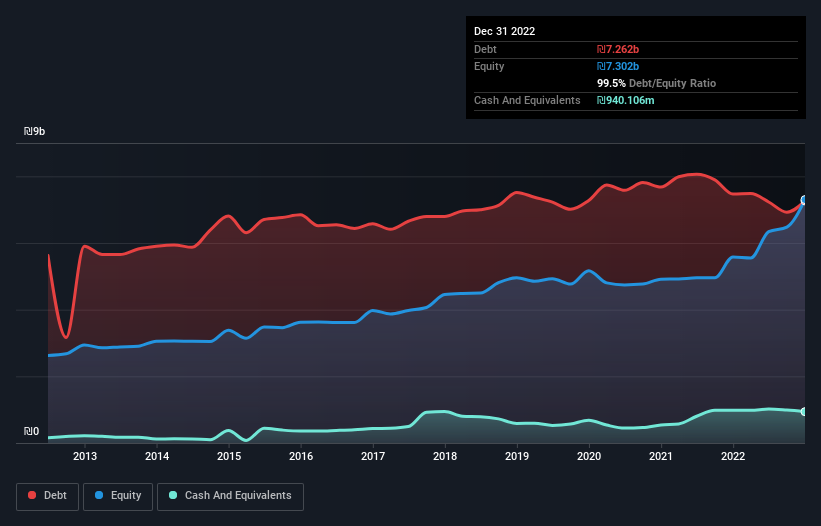Click the ₪0 y-axis label
Viewport: 821px width, 526px height.
point(31,431)
